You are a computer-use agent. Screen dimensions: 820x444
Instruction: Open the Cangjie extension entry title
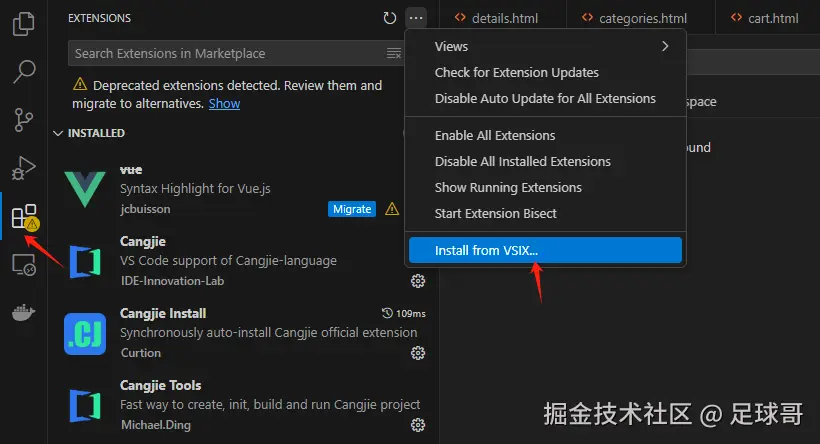143,242
